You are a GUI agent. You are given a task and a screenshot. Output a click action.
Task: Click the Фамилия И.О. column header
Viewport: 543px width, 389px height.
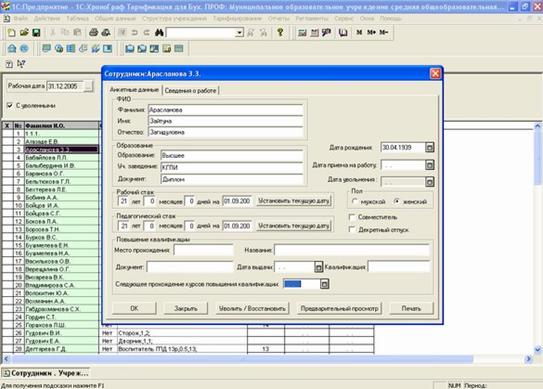click(x=61, y=125)
